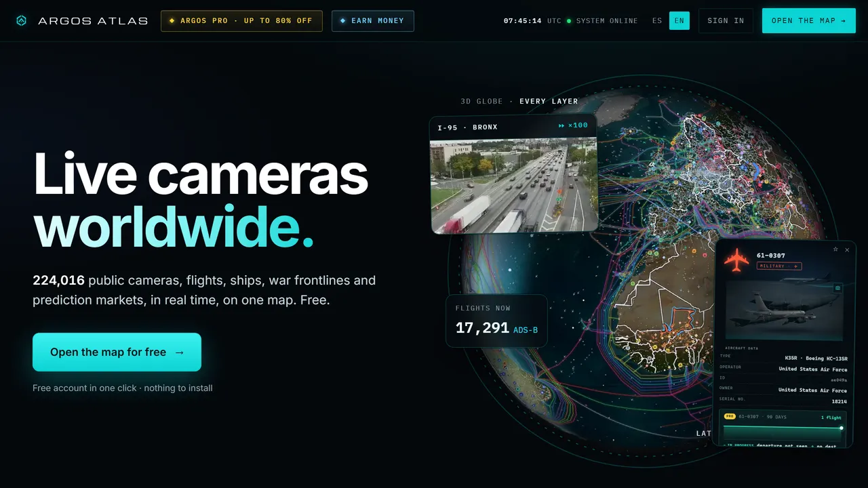This screenshot has width=868, height=488.
Task: Select the EN language option
Action: 679,21
